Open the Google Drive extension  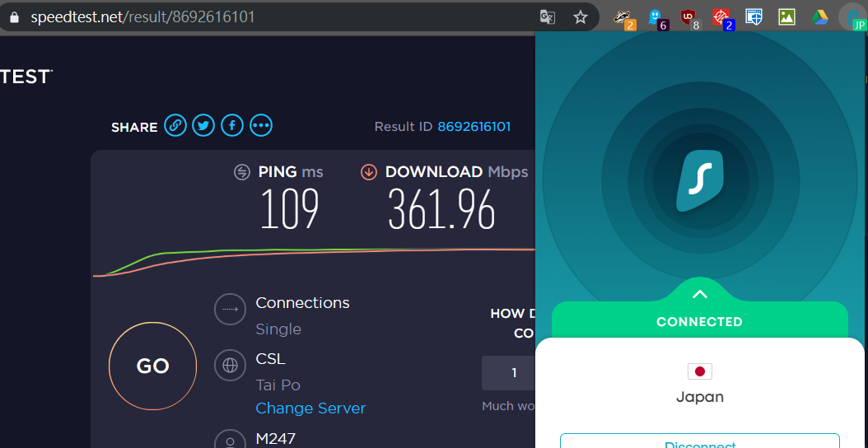point(820,17)
